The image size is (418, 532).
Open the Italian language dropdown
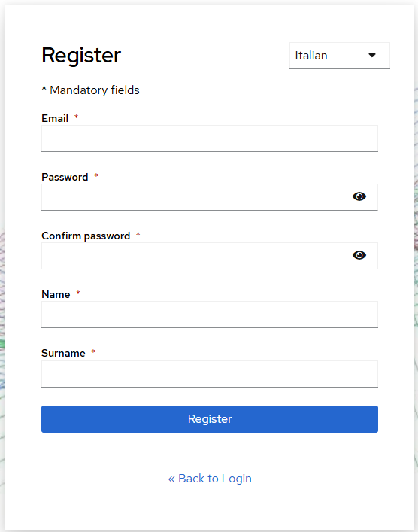(x=339, y=56)
